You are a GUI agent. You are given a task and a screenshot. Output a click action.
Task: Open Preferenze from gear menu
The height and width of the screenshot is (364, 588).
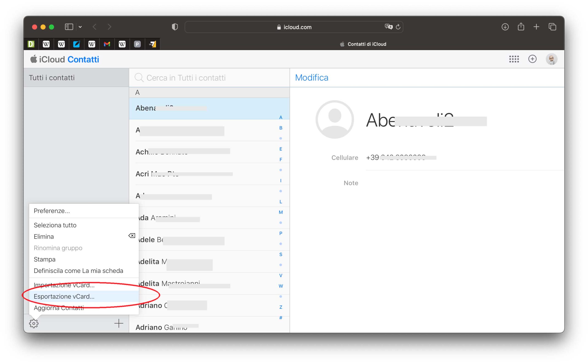pyautogui.click(x=52, y=211)
